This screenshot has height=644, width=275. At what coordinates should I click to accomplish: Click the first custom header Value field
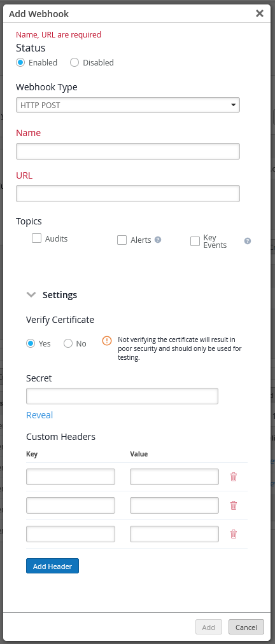pos(174,477)
